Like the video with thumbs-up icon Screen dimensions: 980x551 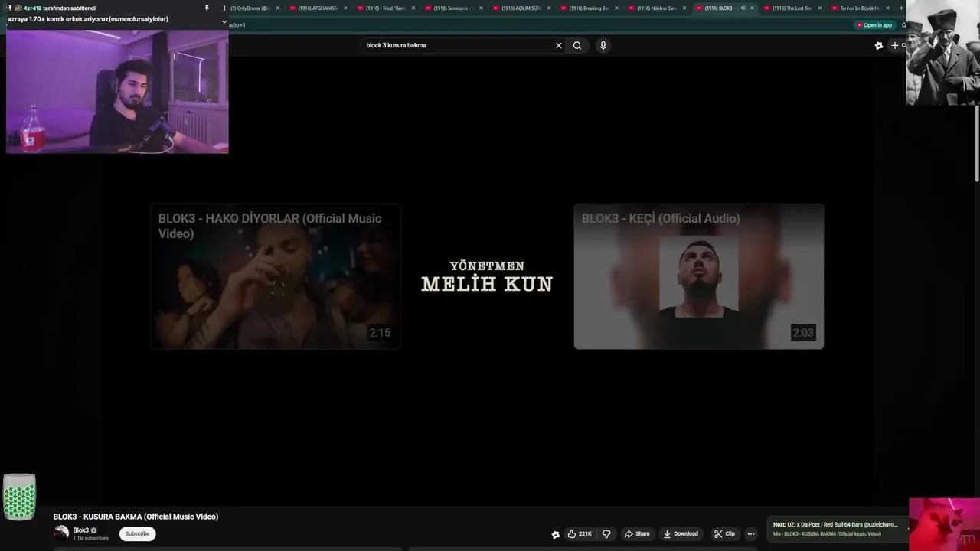tap(572, 533)
